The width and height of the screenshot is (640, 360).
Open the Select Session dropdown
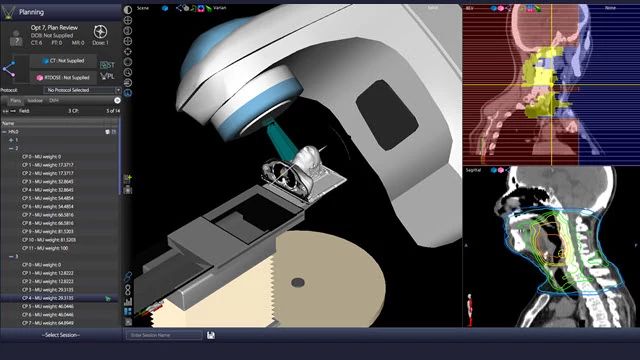(x=61, y=335)
